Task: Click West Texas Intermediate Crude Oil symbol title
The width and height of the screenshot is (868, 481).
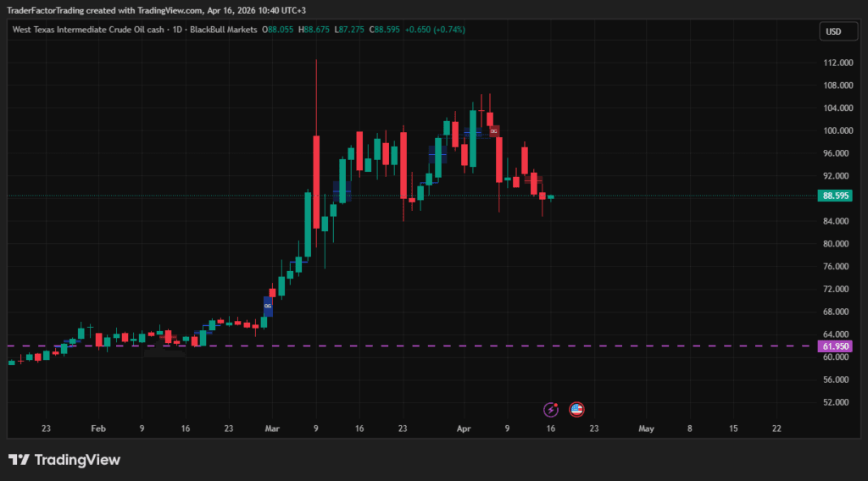Action: (89, 30)
